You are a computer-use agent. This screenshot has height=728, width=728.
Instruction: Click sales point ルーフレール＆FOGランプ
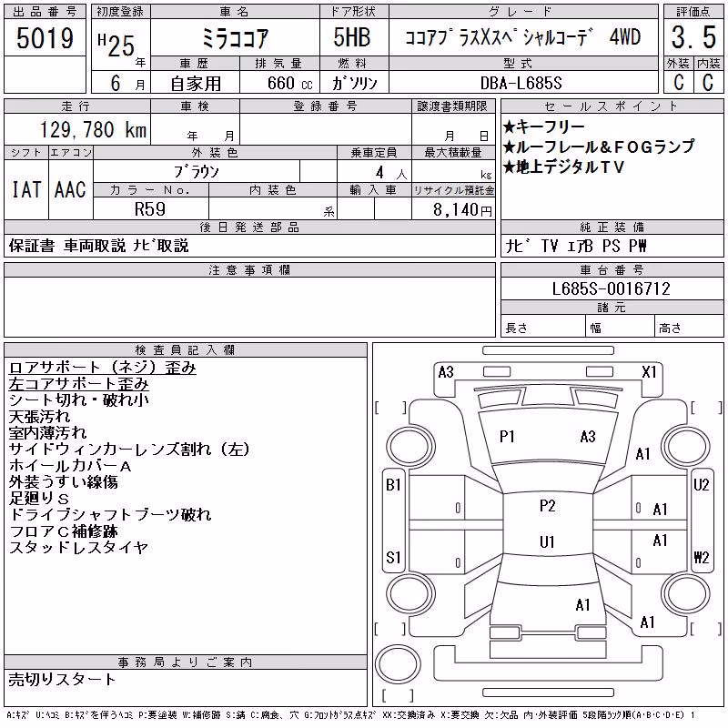(x=600, y=147)
